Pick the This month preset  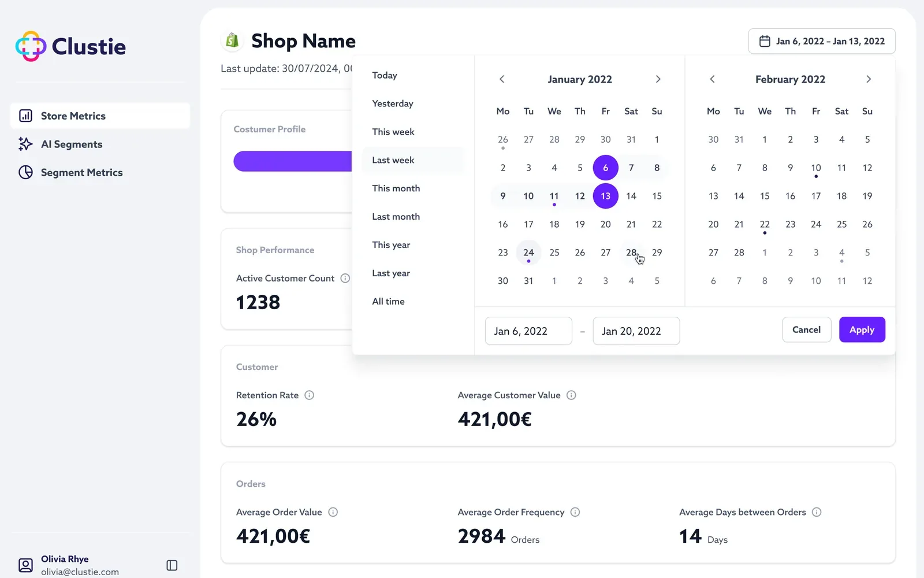413,188
